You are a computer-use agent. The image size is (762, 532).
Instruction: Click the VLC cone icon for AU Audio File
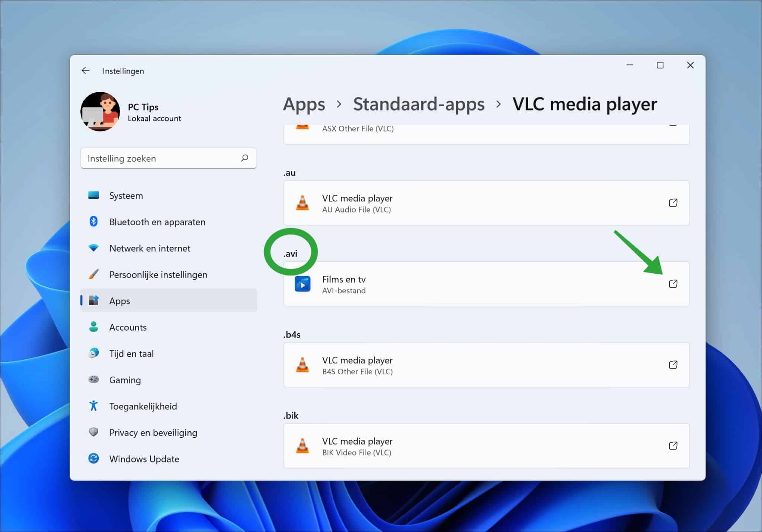point(302,203)
